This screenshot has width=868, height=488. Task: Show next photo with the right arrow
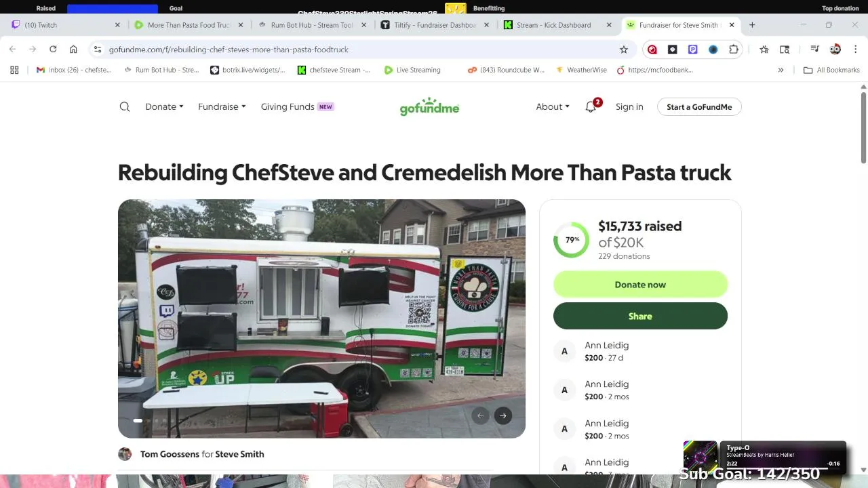click(x=503, y=415)
